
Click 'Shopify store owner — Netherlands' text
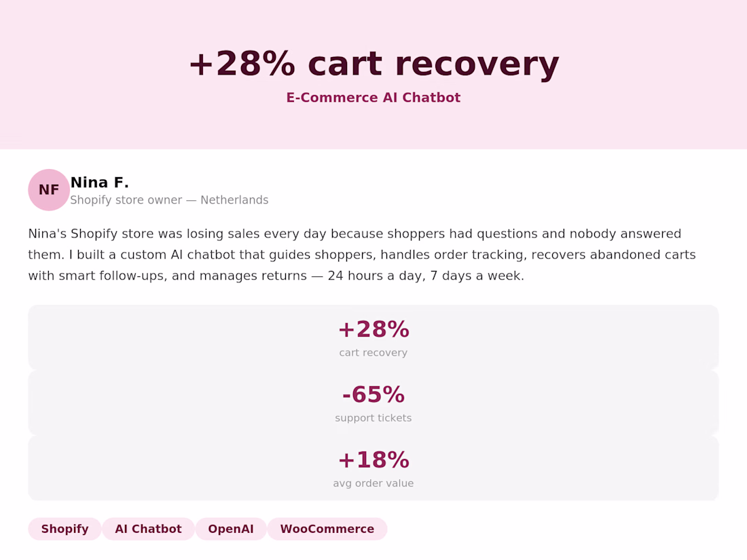tap(169, 200)
